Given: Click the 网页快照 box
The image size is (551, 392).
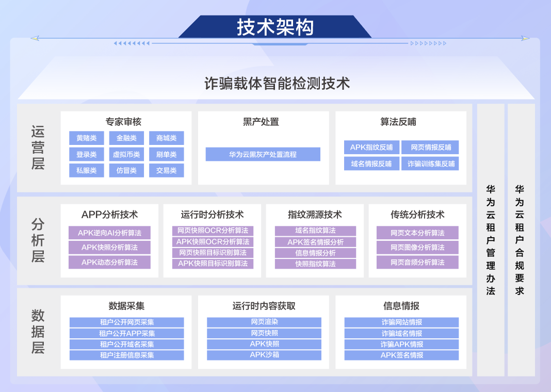Looking at the screenshot, I should coord(264,333).
